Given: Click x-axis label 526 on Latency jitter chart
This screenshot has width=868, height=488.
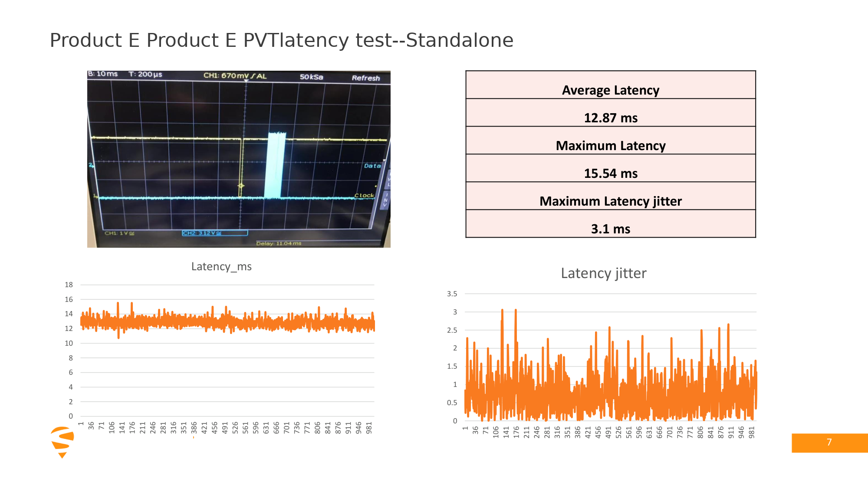Looking at the screenshot, I should tap(618, 432).
